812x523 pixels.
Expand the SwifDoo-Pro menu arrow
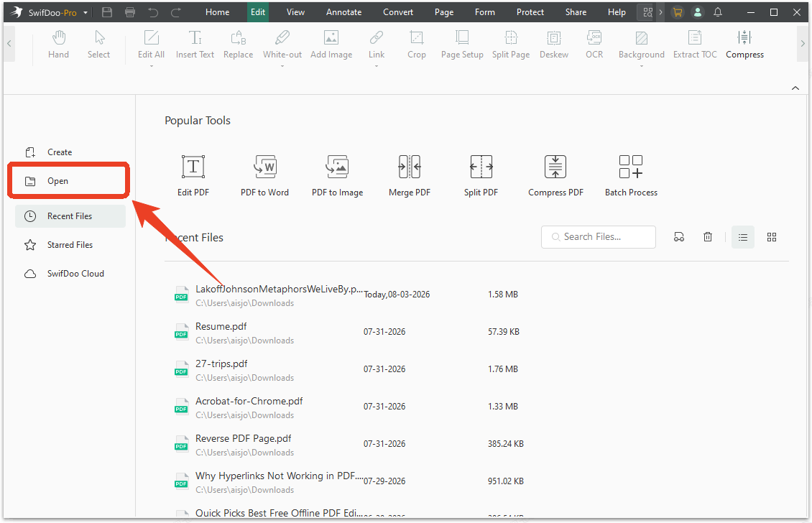click(86, 12)
